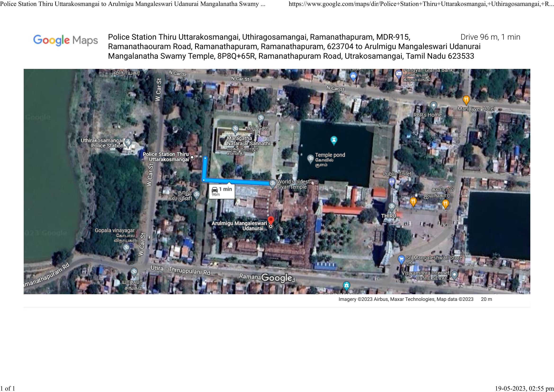Click the Uthirakosamangai Police Station marker icon
Viewport: 554px width, 392px height.
click(x=128, y=142)
